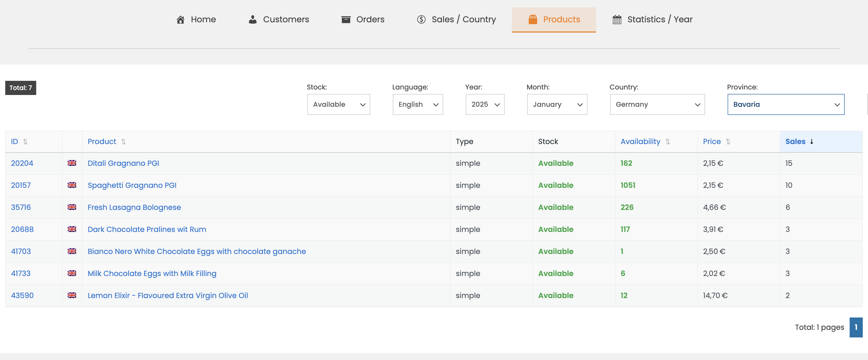Click the Customers person icon
Viewport: 868px width, 360px height.
pos(252,20)
